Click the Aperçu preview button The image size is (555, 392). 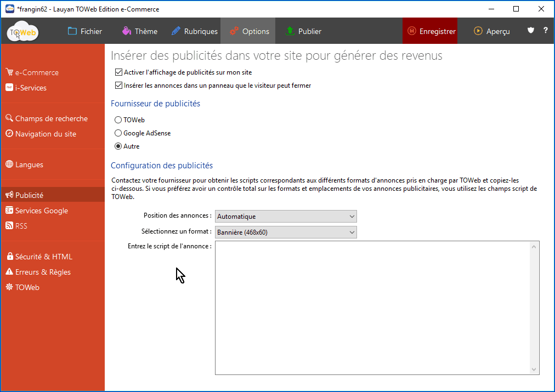tap(492, 31)
